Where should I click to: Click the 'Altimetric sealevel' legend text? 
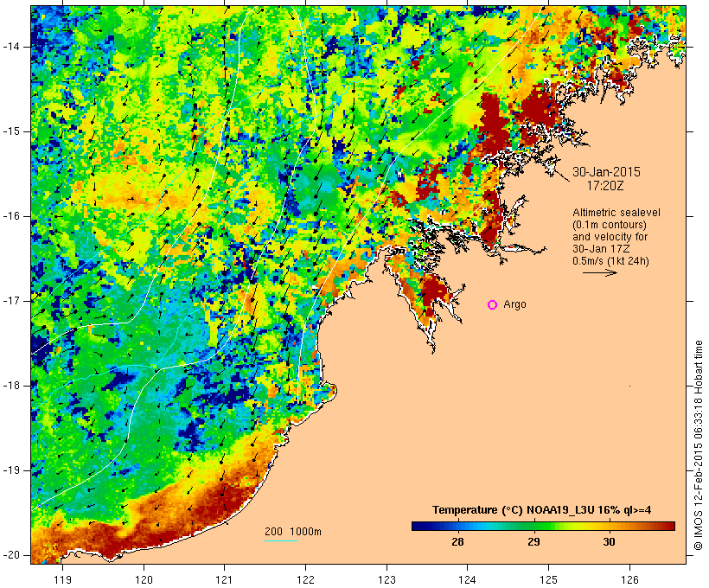click(616, 213)
